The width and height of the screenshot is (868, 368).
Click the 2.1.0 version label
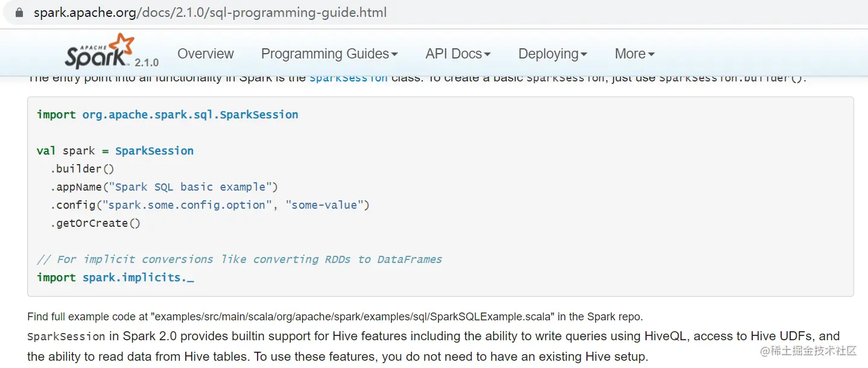tap(147, 63)
